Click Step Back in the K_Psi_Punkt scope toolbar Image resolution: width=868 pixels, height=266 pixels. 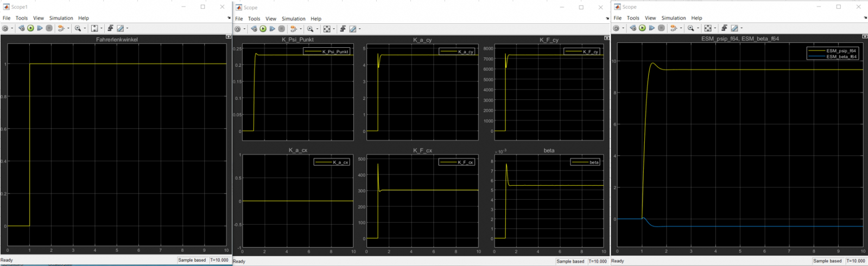point(254,29)
